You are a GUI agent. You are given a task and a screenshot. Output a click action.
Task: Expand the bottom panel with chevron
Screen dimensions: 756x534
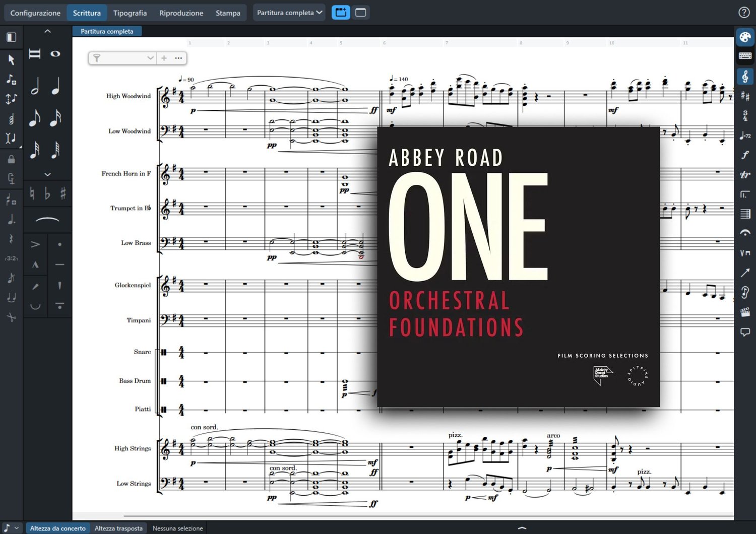pyautogui.click(x=522, y=528)
